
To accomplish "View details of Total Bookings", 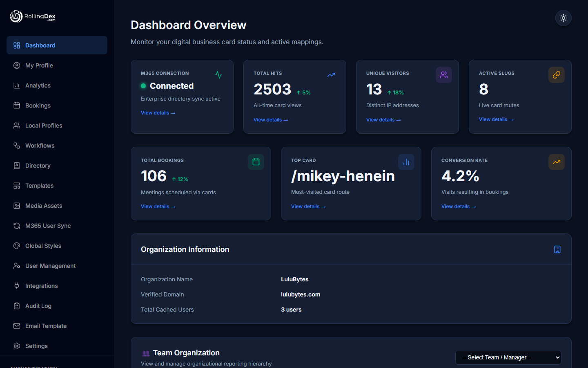I will click(158, 206).
